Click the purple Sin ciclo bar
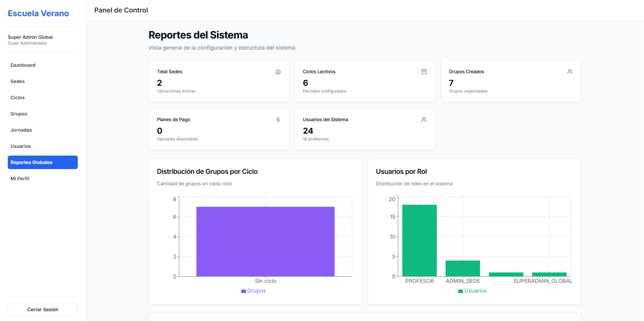This screenshot has height=321, width=644. click(265, 242)
